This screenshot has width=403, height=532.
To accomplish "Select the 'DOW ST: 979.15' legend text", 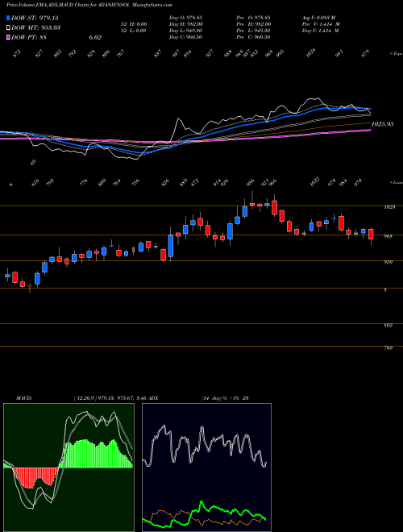I will 35,18.
